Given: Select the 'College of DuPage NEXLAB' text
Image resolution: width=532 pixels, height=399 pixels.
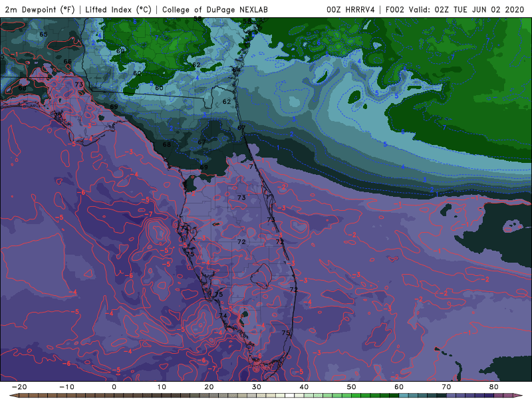Looking at the screenshot, I should click(x=215, y=9).
